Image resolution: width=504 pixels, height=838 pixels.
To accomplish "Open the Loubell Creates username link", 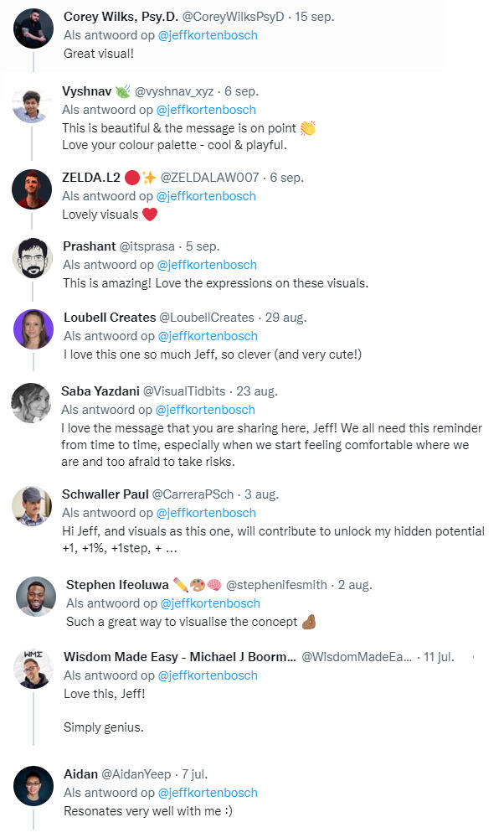I will 110,318.
